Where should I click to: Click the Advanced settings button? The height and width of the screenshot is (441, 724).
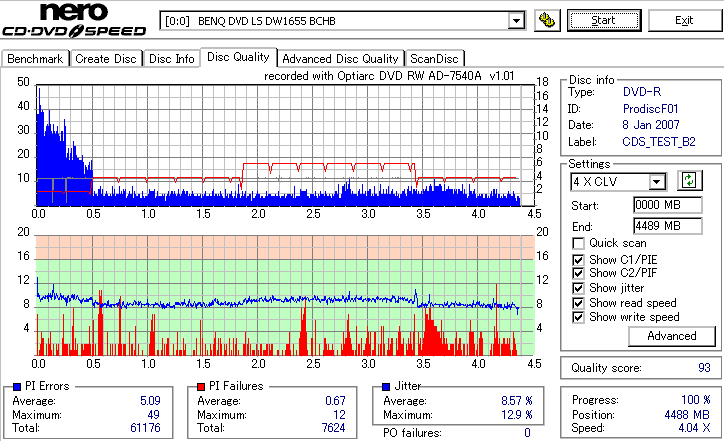point(671,336)
